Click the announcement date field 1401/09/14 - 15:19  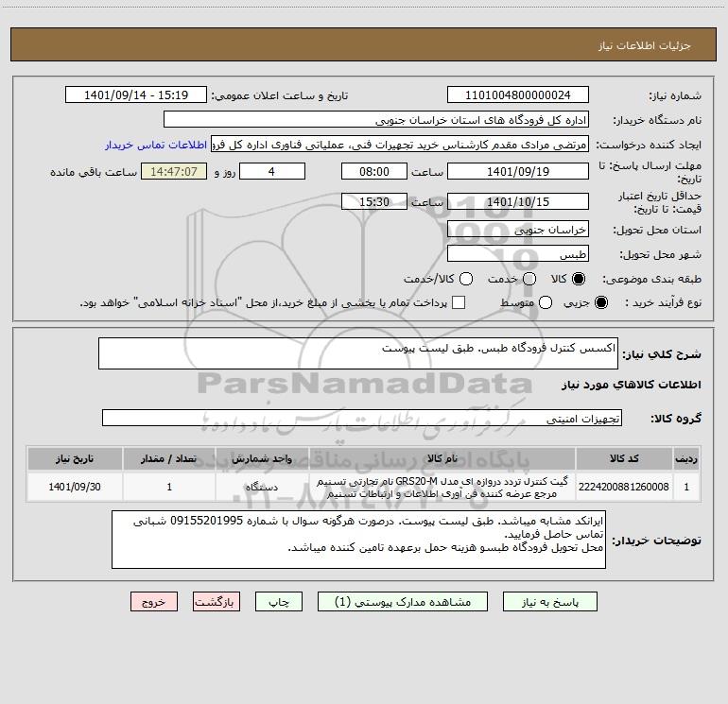pos(136,94)
